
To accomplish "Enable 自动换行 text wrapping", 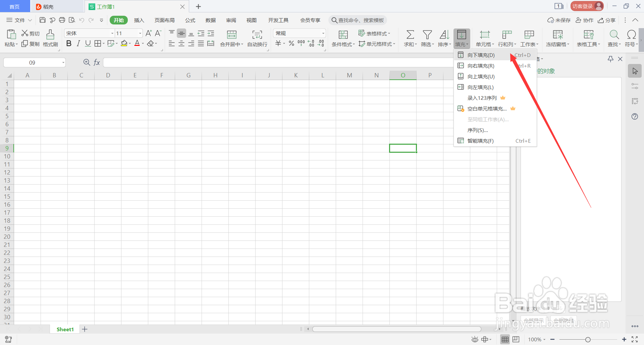I will (257, 38).
